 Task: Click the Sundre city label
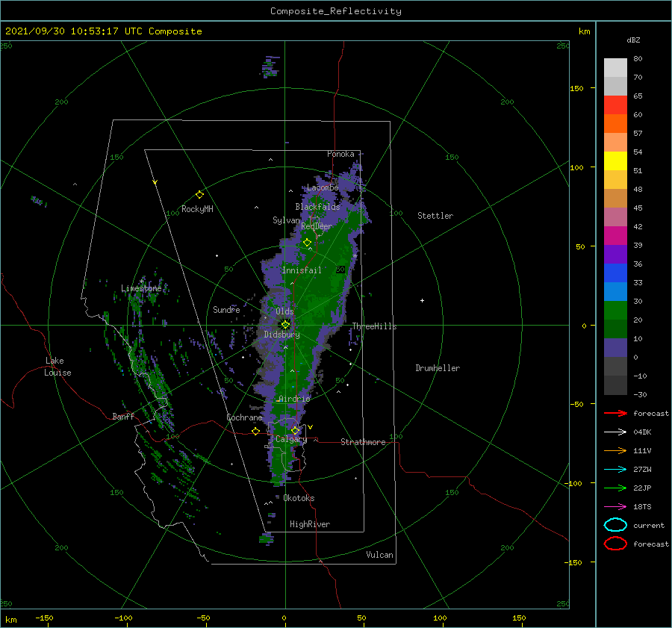227,309
